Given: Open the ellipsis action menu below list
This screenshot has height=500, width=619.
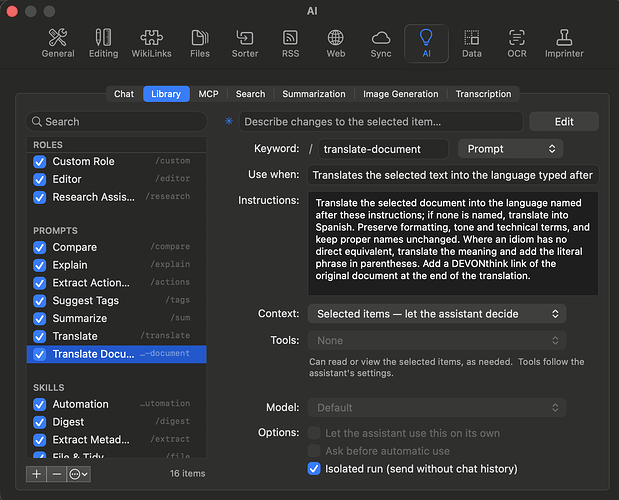Looking at the screenshot, I should (79, 474).
